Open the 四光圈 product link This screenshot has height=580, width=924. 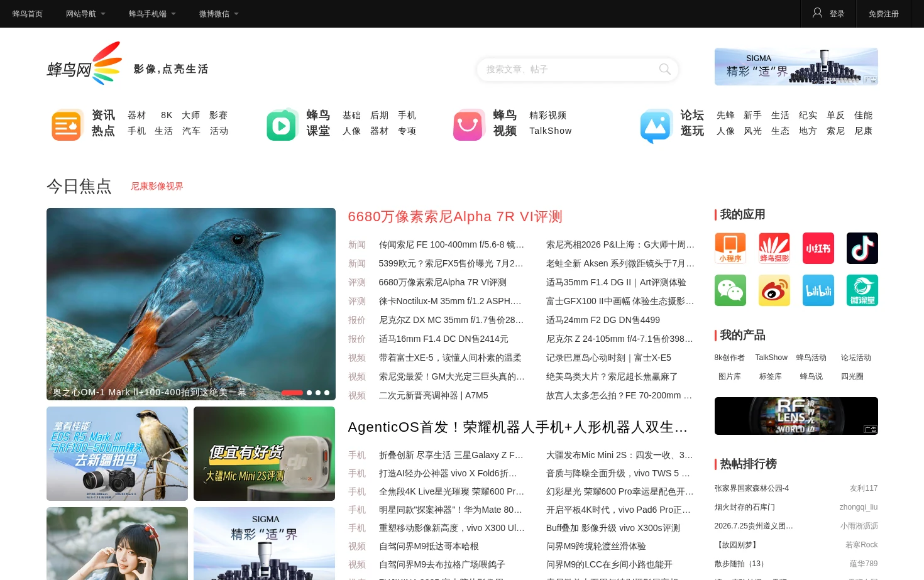pyautogui.click(x=852, y=376)
